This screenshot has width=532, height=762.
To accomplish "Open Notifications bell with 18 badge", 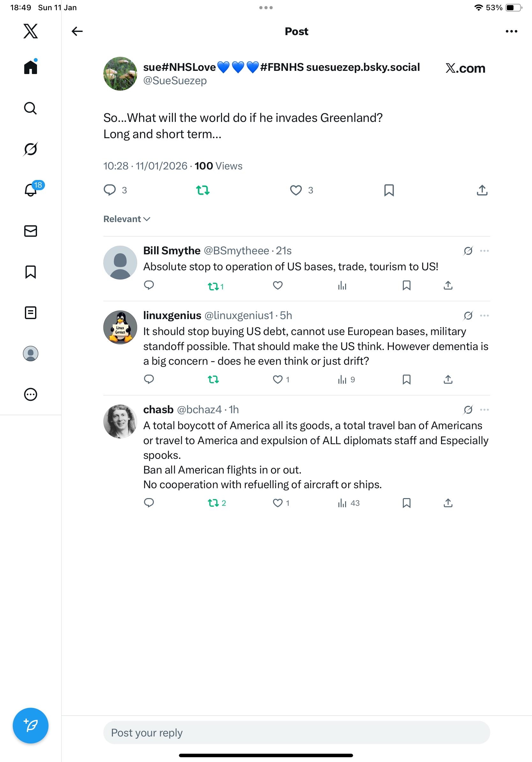I will [x=31, y=190].
